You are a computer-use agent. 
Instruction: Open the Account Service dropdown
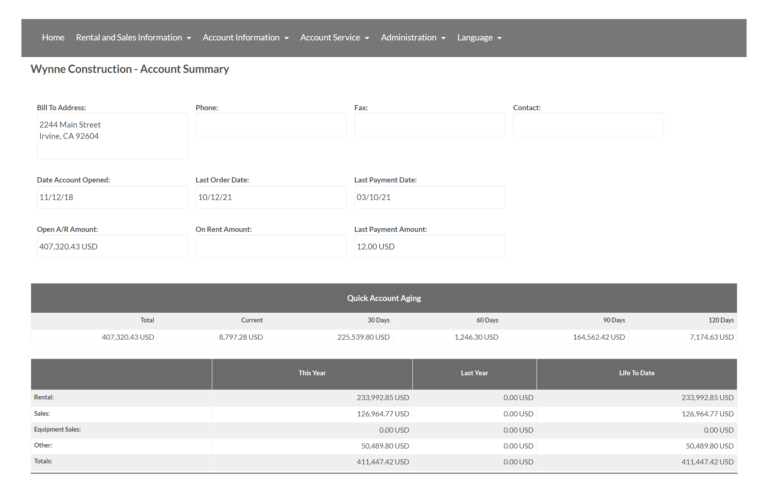(335, 38)
